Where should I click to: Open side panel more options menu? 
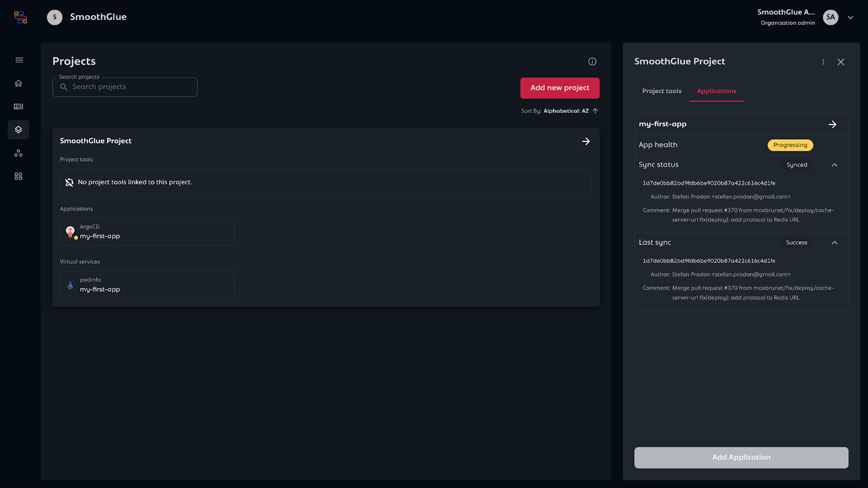pyautogui.click(x=824, y=62)
